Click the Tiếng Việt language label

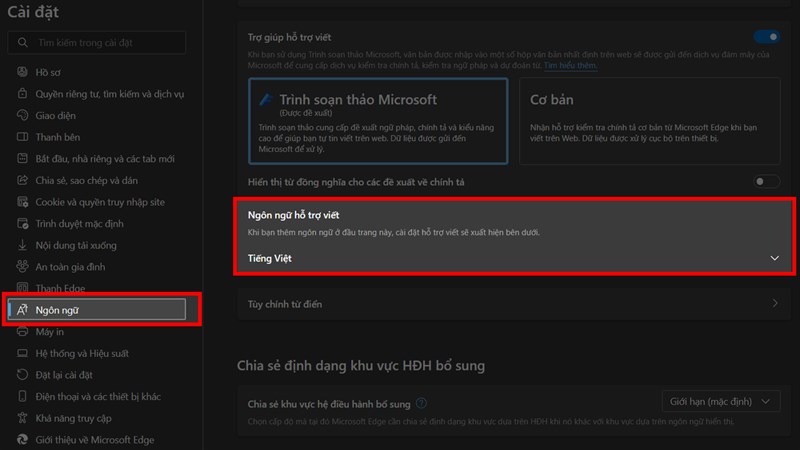269,258
